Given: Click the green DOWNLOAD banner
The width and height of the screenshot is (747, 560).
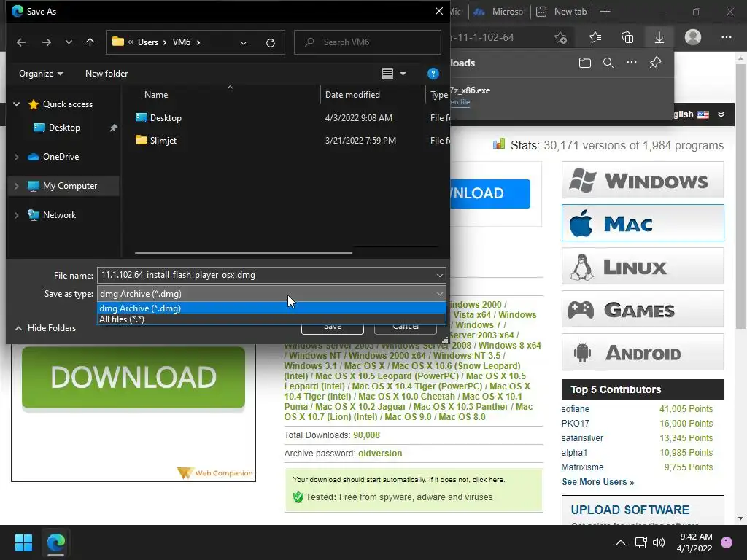Looking at the screenshot, I should [x=133, y=377].
